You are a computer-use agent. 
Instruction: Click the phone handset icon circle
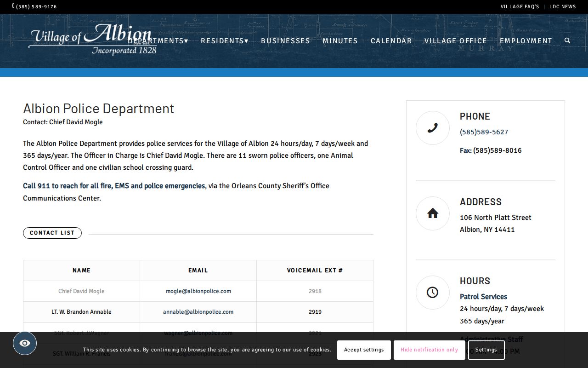433,128
